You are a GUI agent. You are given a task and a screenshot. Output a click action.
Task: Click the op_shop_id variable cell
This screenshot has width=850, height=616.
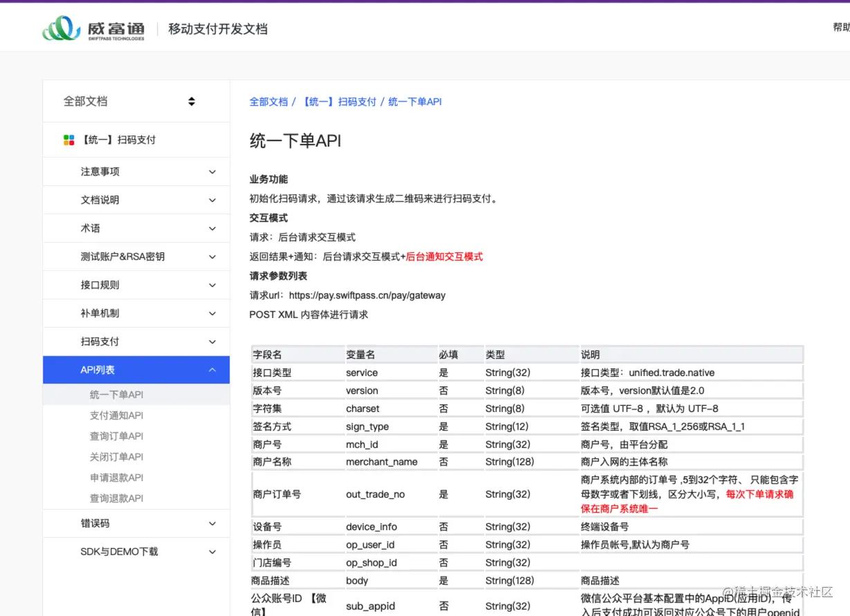pos(391,563)
